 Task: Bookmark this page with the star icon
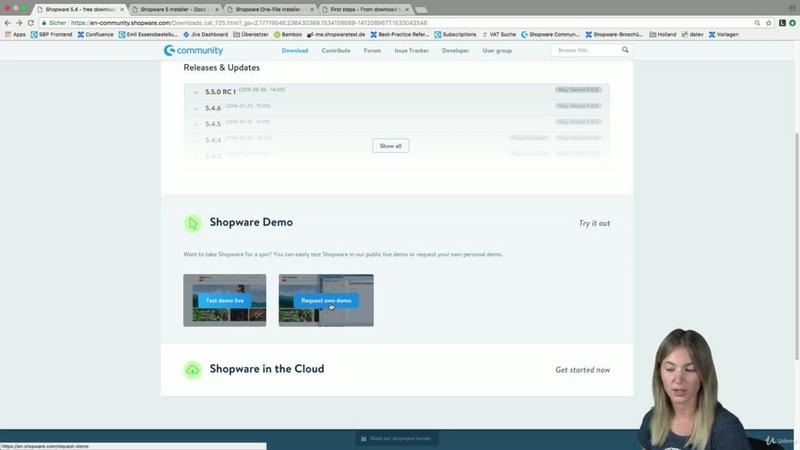coord(769,23)
